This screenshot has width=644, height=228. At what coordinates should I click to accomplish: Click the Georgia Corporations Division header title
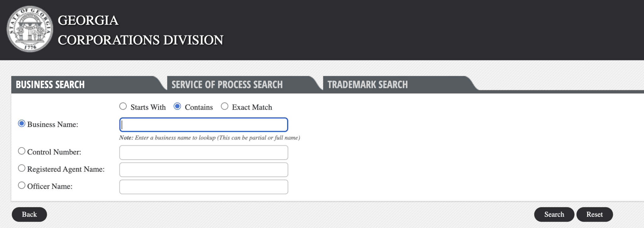click(140, 30)
